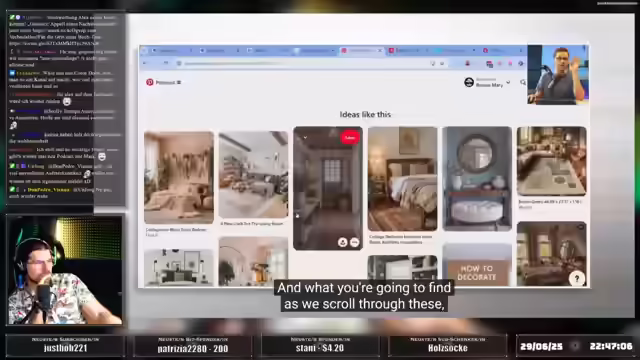This screenshot has height=360, width=640.
Task: Click bit donor patrizia2280 - 200
Action: (x=193, y=349)
